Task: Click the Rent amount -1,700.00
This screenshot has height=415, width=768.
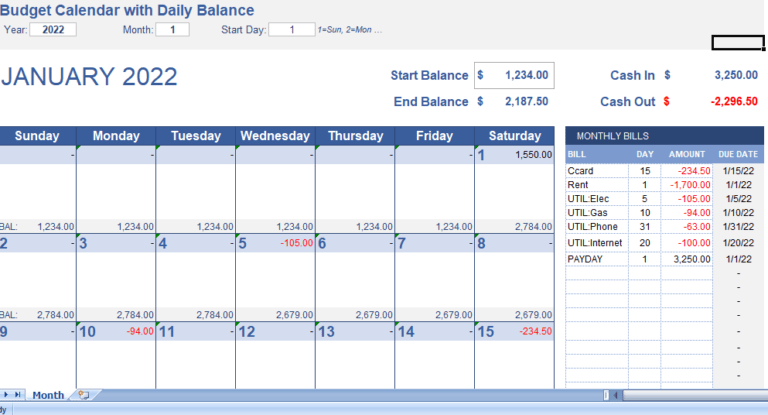Action: (x=687, y=185)
